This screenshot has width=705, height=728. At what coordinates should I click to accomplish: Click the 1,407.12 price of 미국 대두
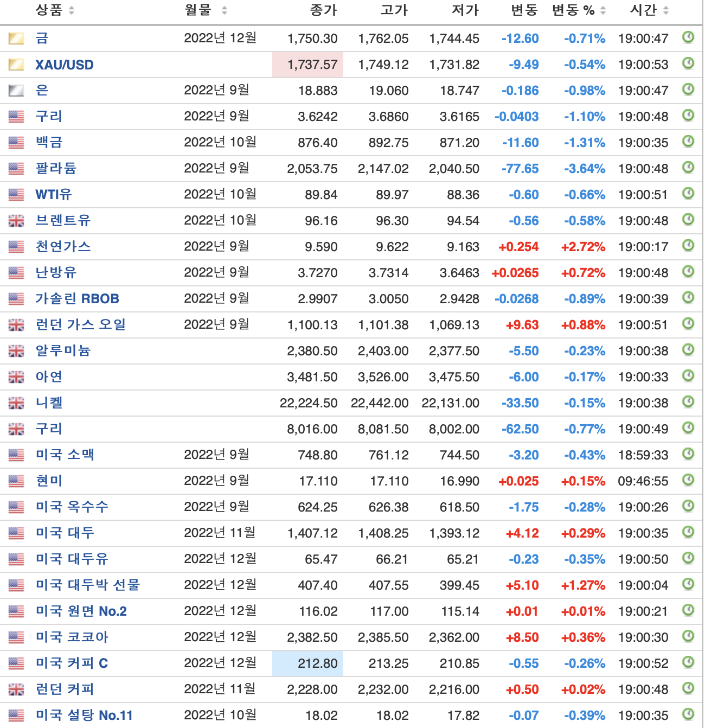312,533
